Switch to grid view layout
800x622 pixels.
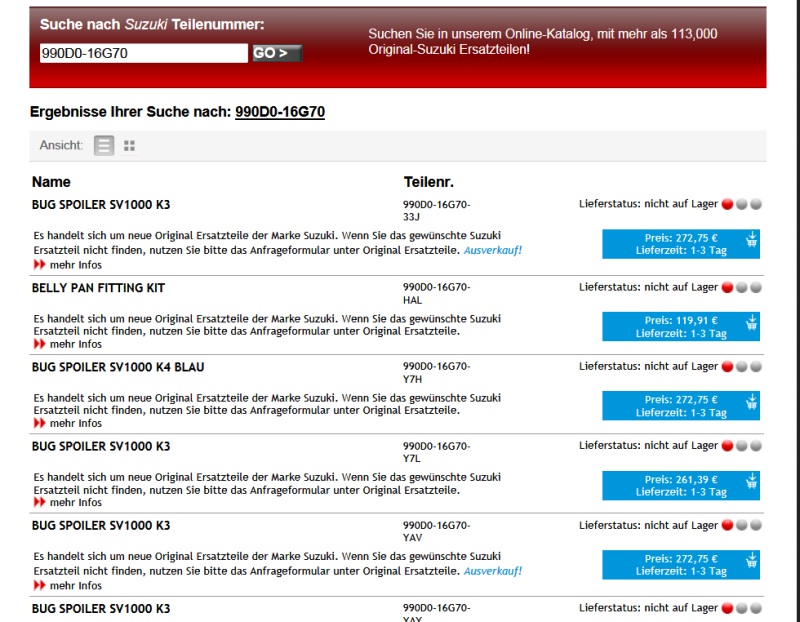[x=129, y=146]
